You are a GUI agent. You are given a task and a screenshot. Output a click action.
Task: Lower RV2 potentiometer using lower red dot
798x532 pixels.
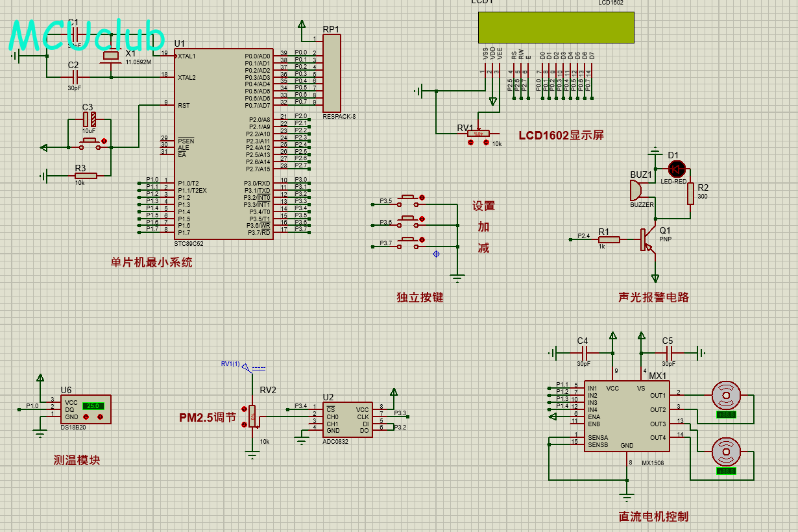coord(244,424)
